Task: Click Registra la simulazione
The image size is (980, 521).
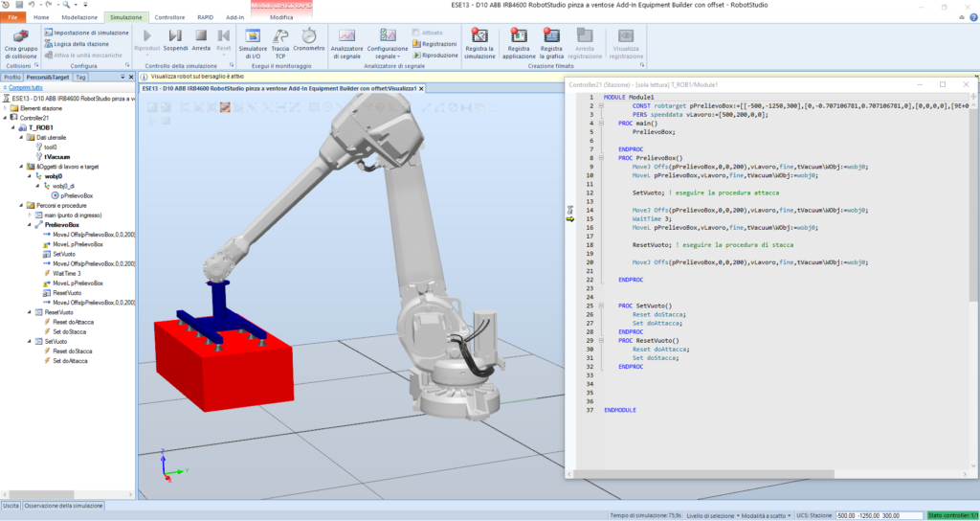Action: 480,43
